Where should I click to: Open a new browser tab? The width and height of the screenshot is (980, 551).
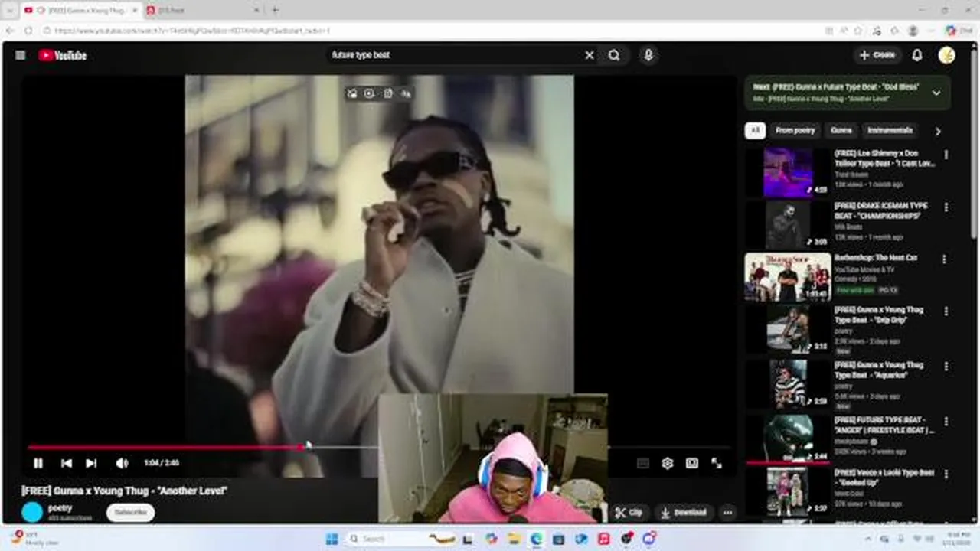click(275, 10)
